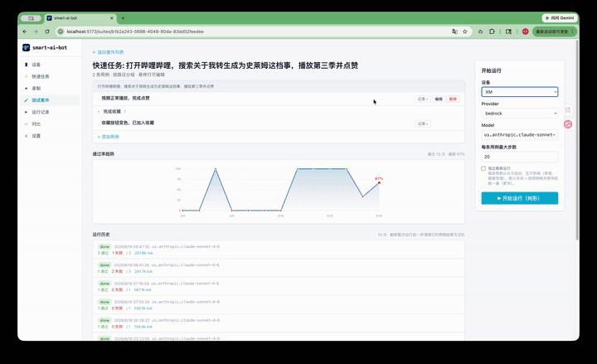This screenshot has height=364, width=597.
Task: Reload the page with refresh icon
Action: click(46, 32)
